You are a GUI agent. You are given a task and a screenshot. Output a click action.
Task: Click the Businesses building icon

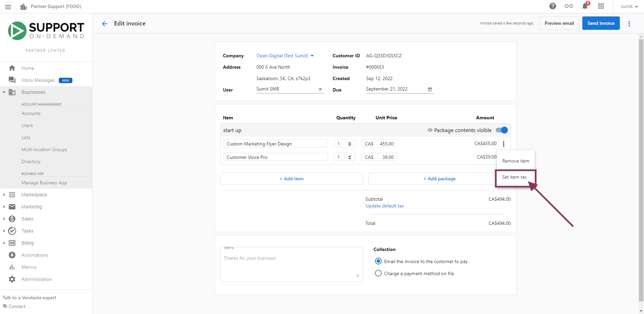click(12, 92)
